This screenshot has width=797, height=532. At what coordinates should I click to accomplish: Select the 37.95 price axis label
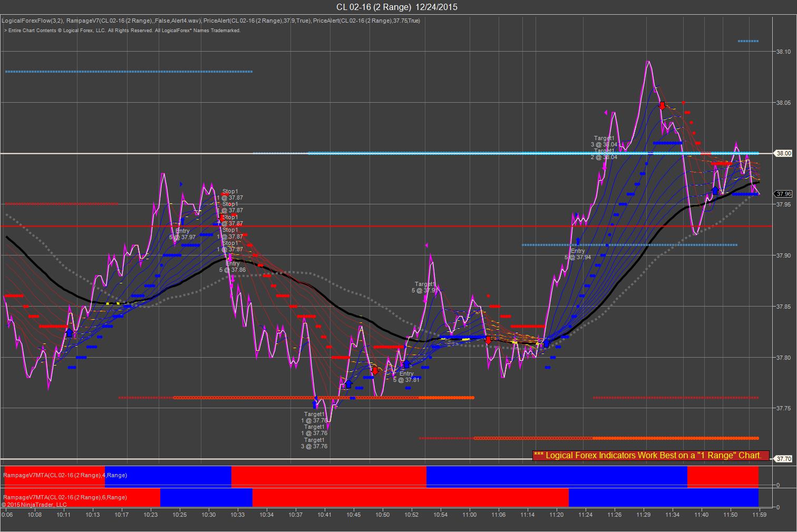783,204
